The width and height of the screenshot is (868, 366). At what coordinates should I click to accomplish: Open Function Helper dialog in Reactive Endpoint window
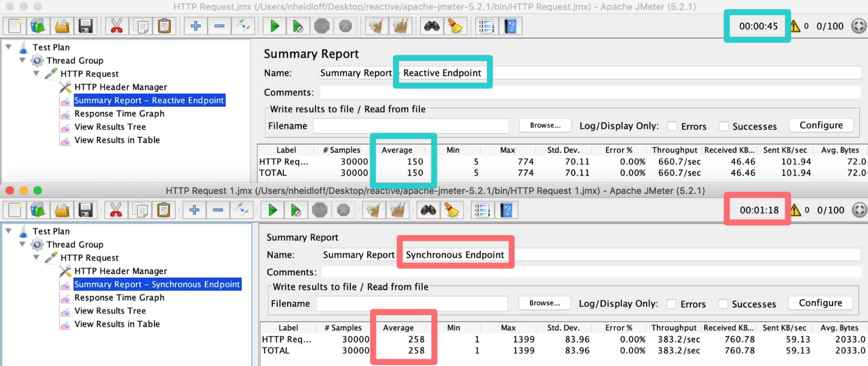pyautogui.click(x=487, y=26)
